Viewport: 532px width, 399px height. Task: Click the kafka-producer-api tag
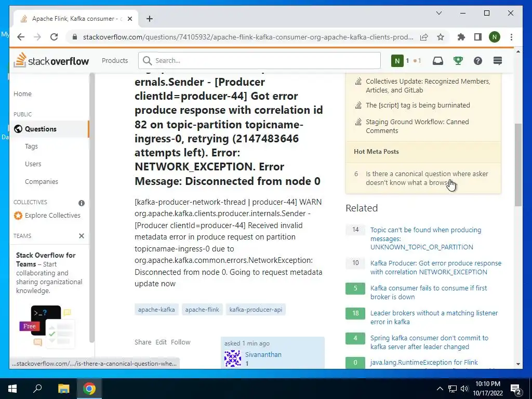coord(256,310)
